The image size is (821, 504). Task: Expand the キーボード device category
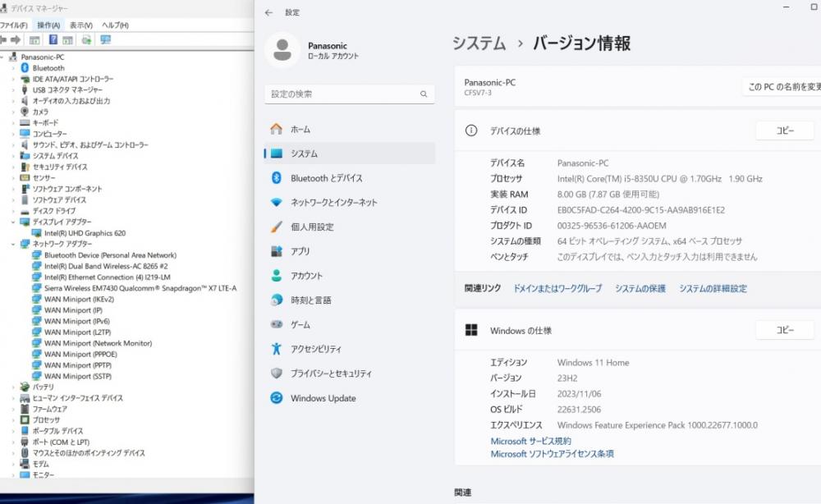13,123
